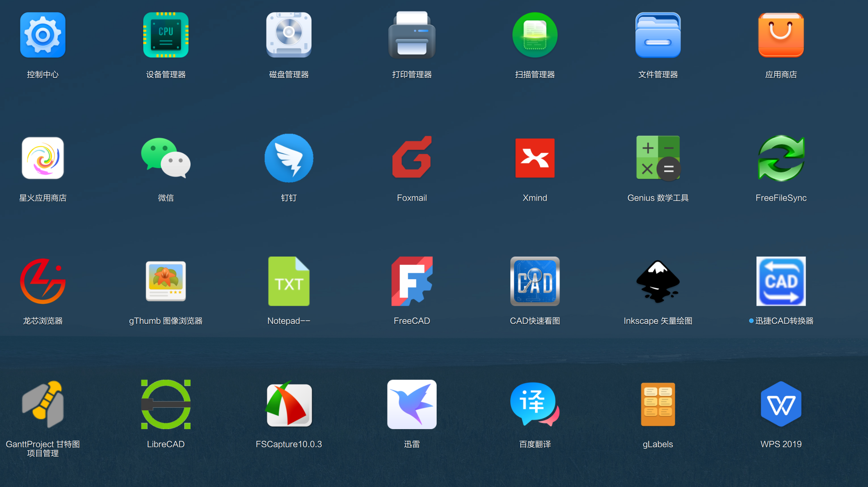Launch FreeCAD
The width and height of the screenshot is (868, 487).
tap(412, 281)
